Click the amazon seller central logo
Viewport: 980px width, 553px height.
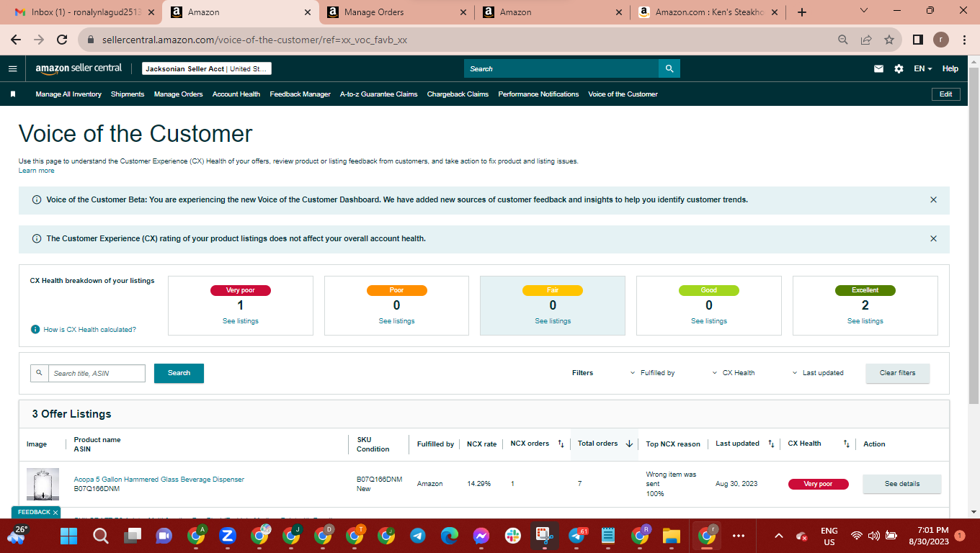pyautogui.click(x=79, y=68)
